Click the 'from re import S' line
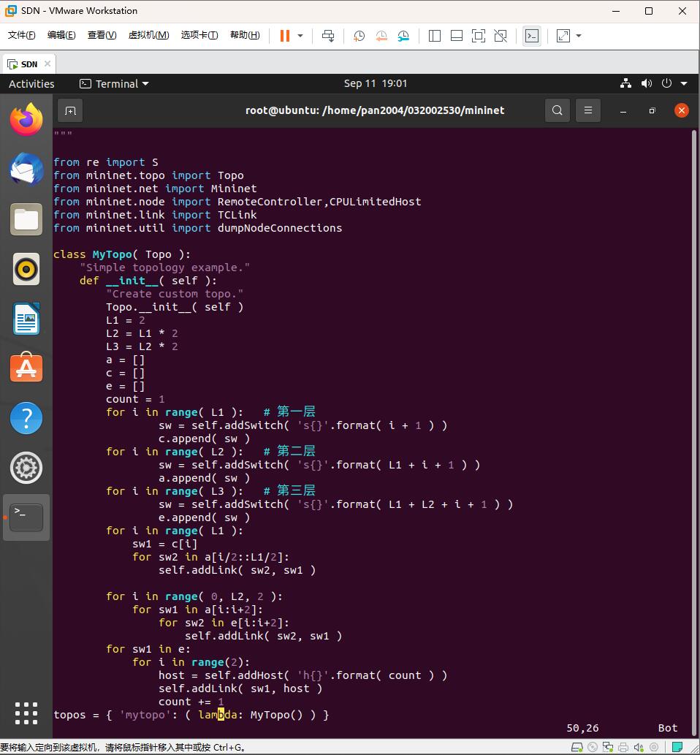 (x=106, y=162)
